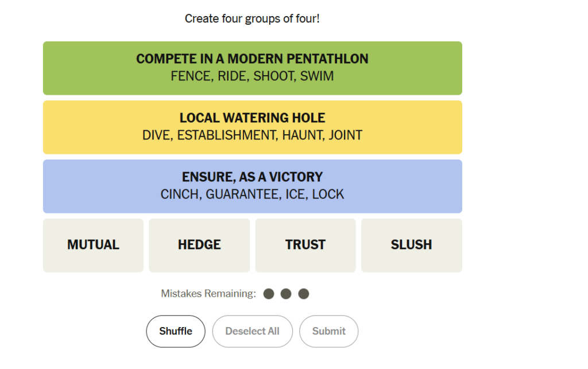Click the word ESTABLISHMENT in the yellow group

point(227,135)
